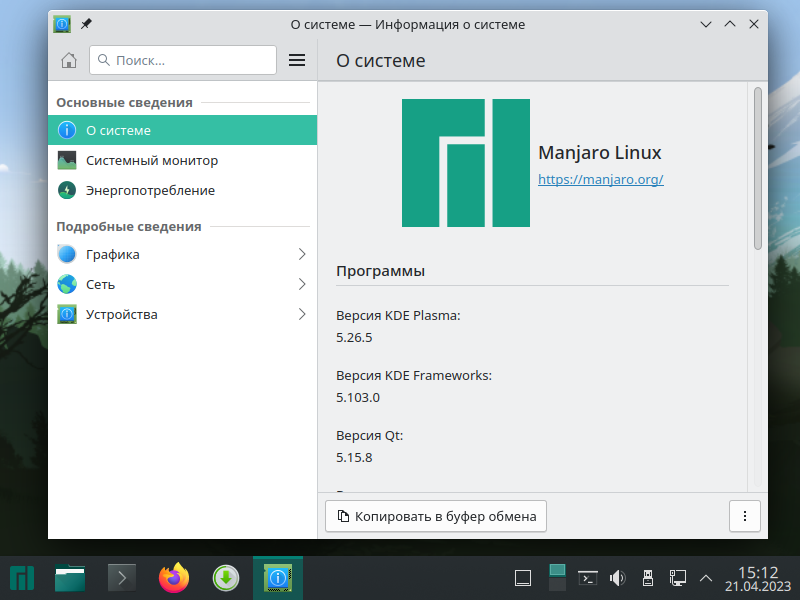This screenshot has height=600, width=800.
Task: Toggle the show desktop widget in the tray
Action: pos(523,577)
